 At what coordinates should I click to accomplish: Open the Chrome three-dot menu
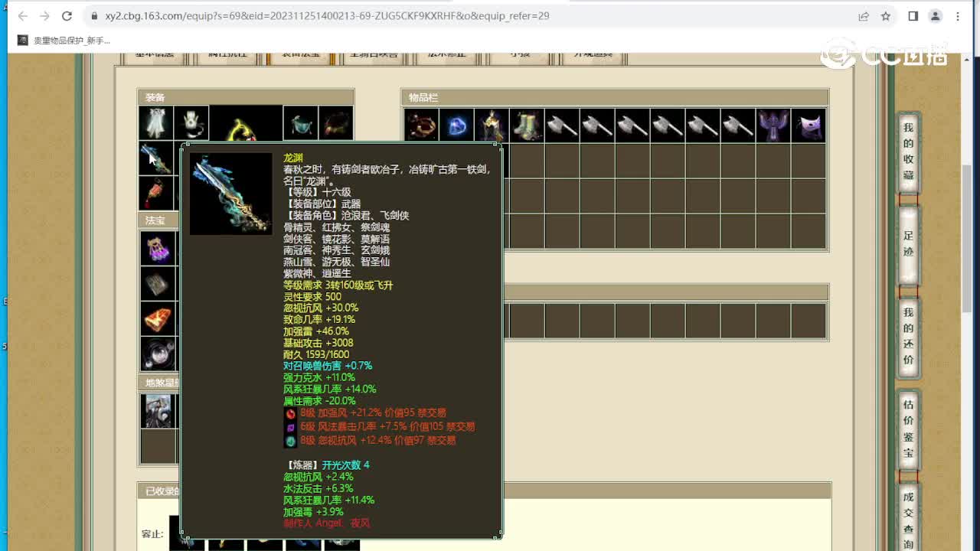point(958,15)
